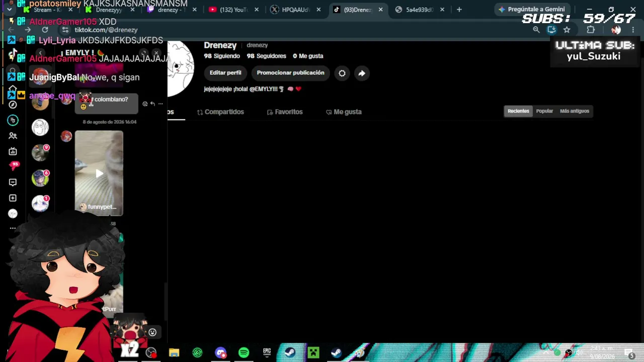This screenshot has width=644, height=362.
Task: Switch to the (132) YouTube tab
Action: click(233, 10)
